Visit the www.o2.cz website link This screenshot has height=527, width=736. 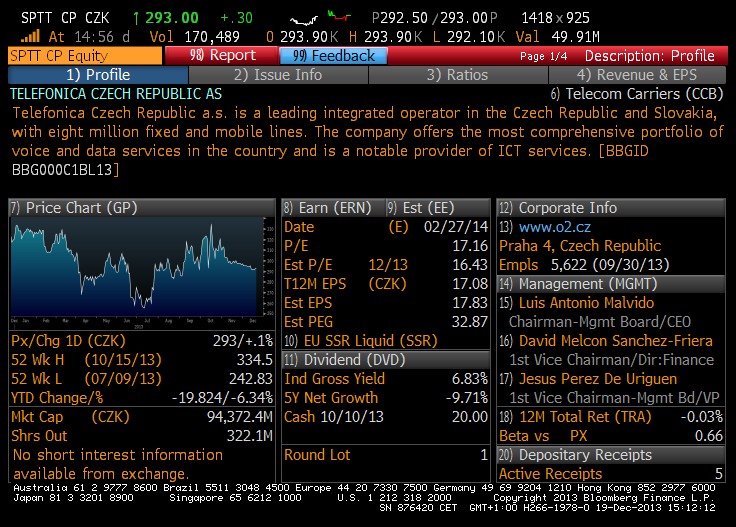click(555, 227)
